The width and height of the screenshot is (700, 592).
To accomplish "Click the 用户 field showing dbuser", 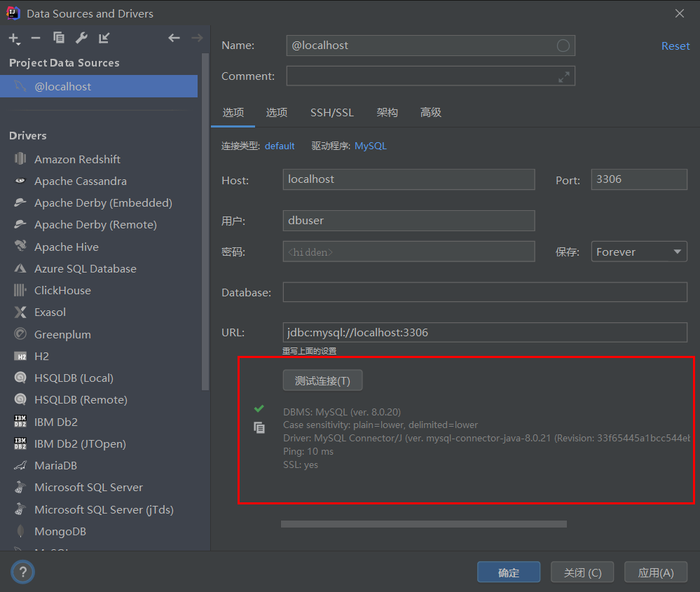I will [409, 221].
